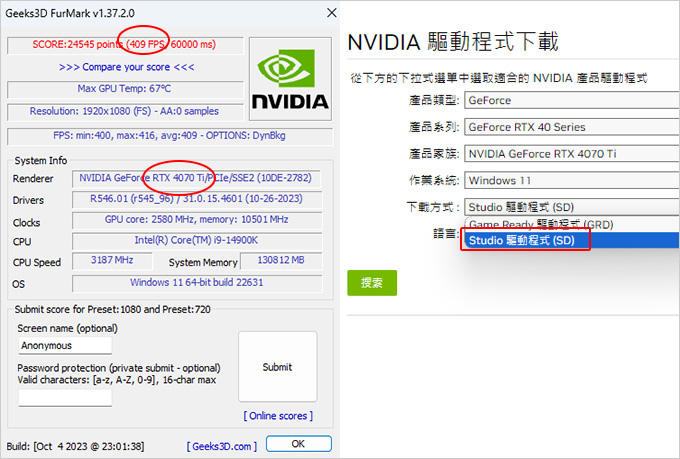
Task: Close the FurMark window
Action: point(331,13)
